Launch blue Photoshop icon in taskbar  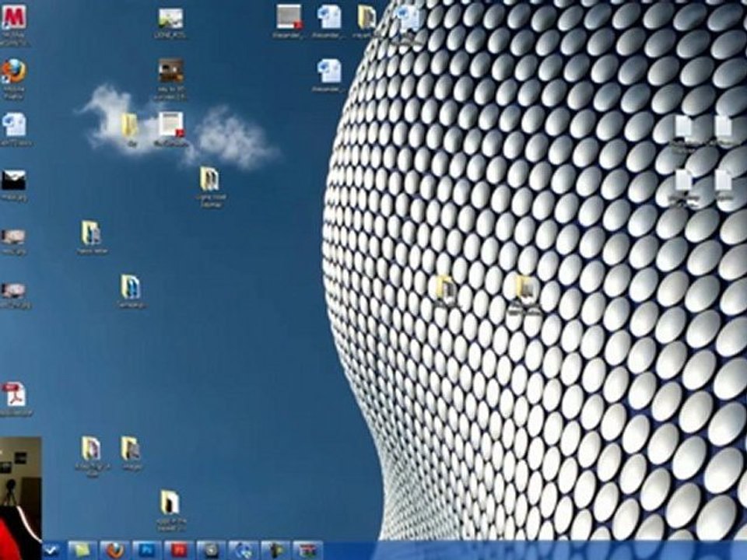point(147,551)
